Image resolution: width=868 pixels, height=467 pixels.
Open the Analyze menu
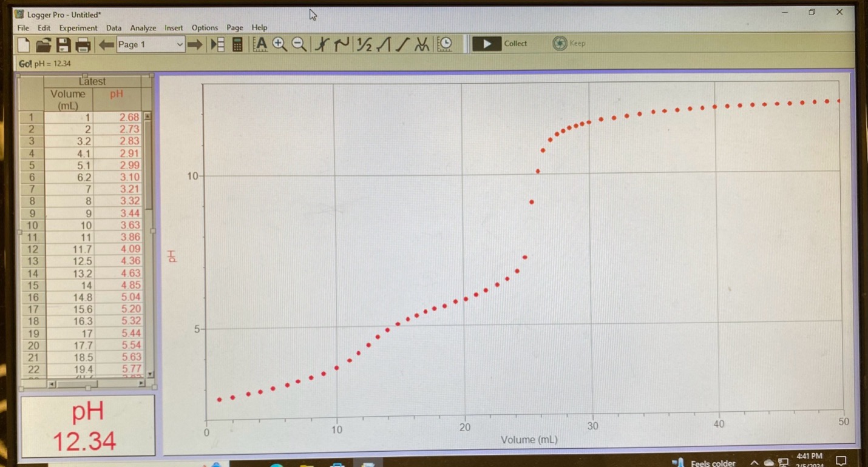tap(143, 27)
